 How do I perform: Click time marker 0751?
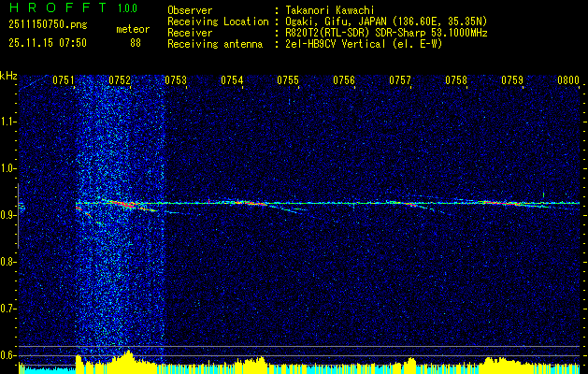(x=64, y=79)
